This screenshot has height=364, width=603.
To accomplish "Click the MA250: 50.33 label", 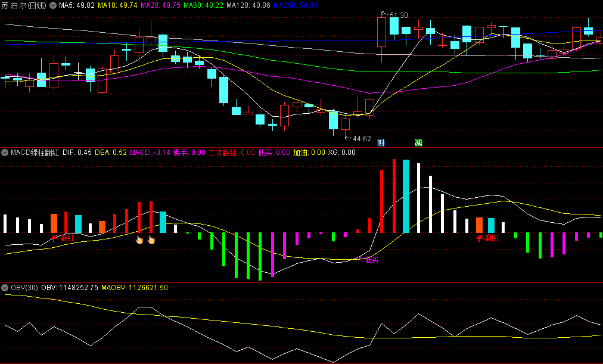I will (x=296, y=5).
